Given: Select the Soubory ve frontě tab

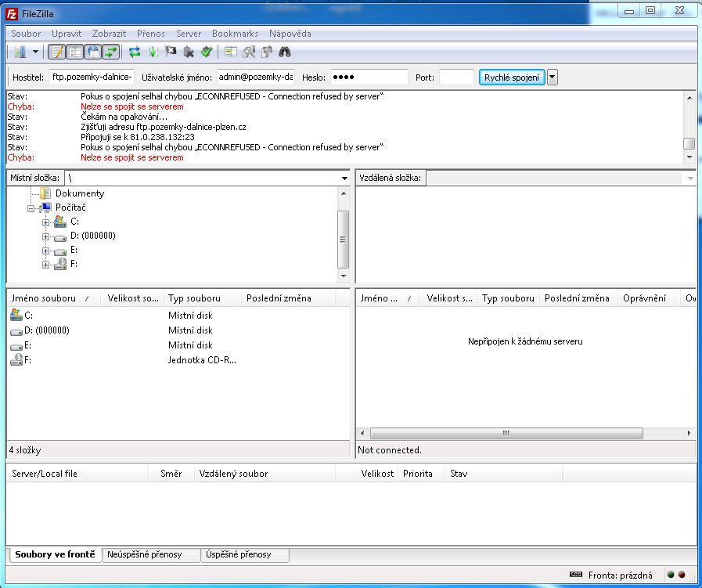Looking at the screenshot, I should pyautogui.click(x=55, y=554).
